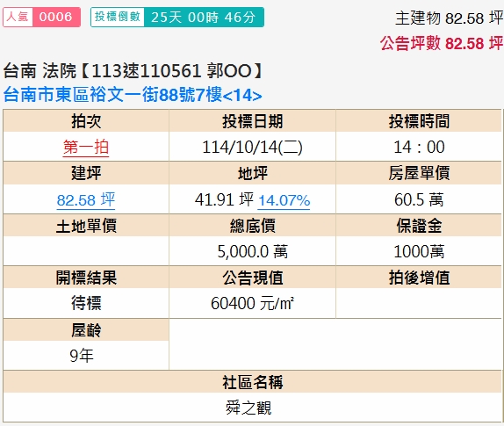Open the 82.58 坪 building area link
Viewport: 504px width, 426px height.
pyautogui.click(x=86, y=199)
